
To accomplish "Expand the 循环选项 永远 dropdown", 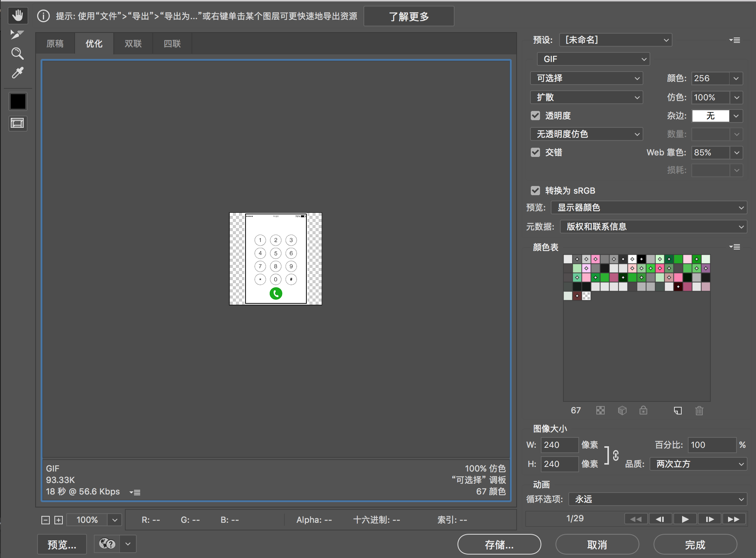I will point(658,499).
